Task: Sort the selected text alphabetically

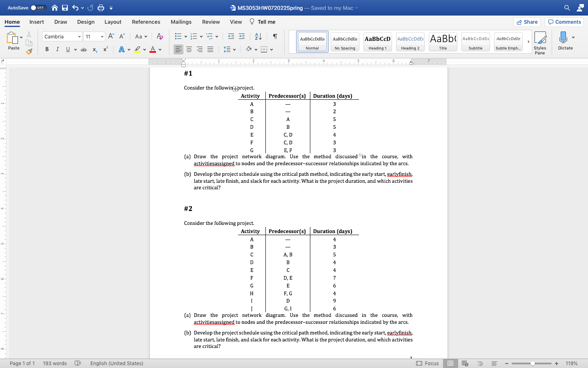Action: click(x=258, y=36)
